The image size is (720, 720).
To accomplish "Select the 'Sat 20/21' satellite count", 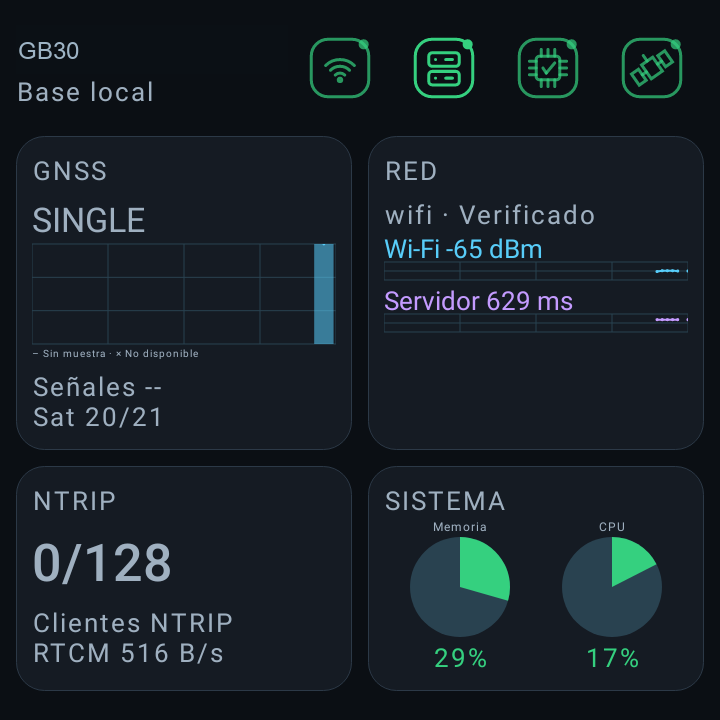I will click(97, 417).
